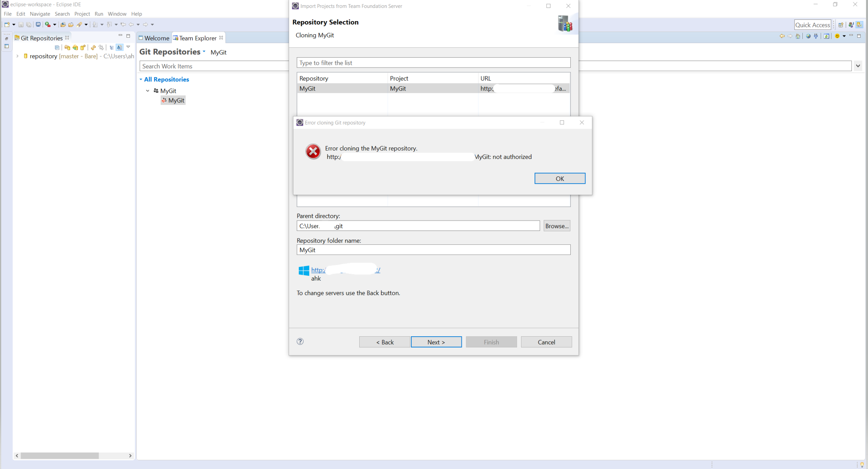The image size is (868, 469).
Task: Click the Repository folder name field
Action: [433, 250]
